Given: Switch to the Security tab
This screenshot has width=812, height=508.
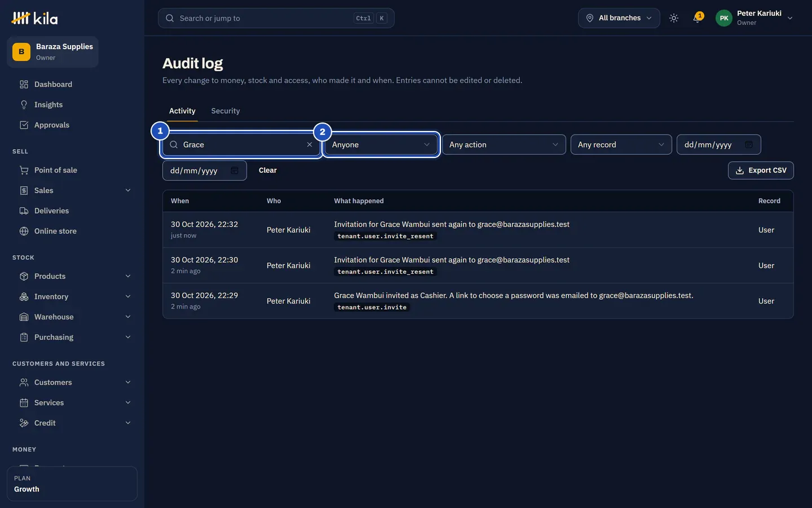Looking at the screenshot, I should [226, 111].
